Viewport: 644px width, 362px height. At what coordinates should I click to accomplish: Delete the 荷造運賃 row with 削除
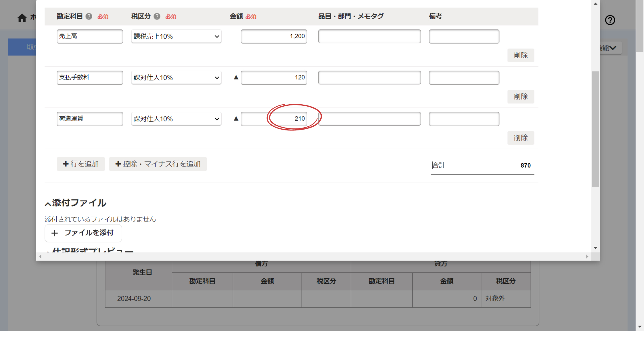pos(520,138)
